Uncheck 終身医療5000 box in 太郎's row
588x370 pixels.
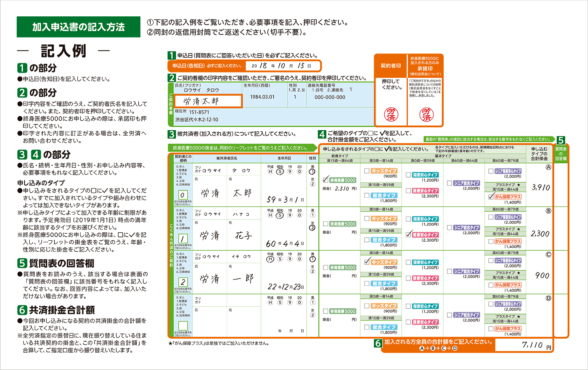(x=326, y=180)
